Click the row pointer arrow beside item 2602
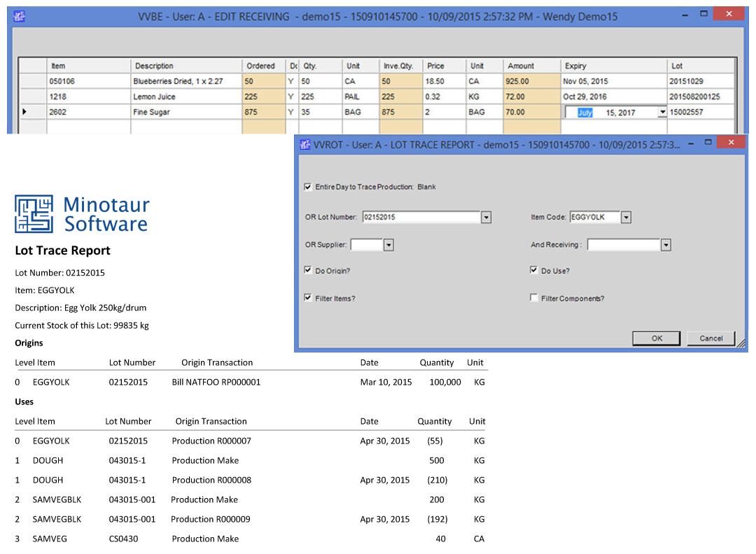 coord(25,112)
